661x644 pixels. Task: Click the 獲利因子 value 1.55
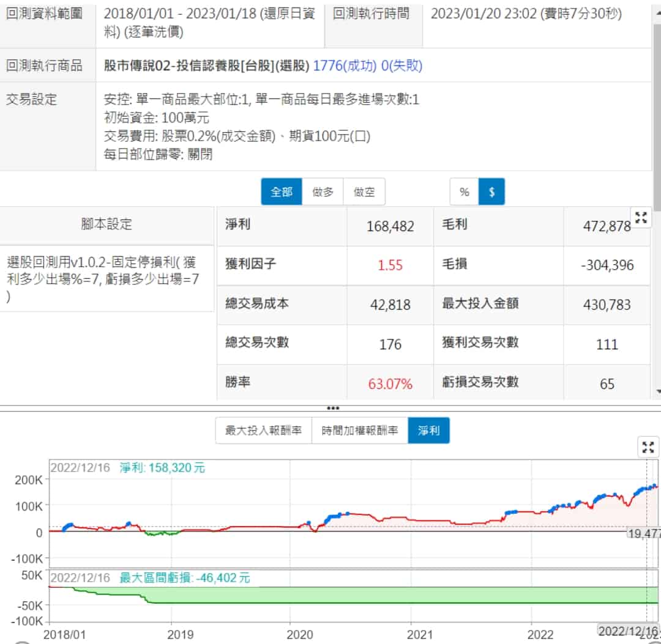[x=390, y=265]
